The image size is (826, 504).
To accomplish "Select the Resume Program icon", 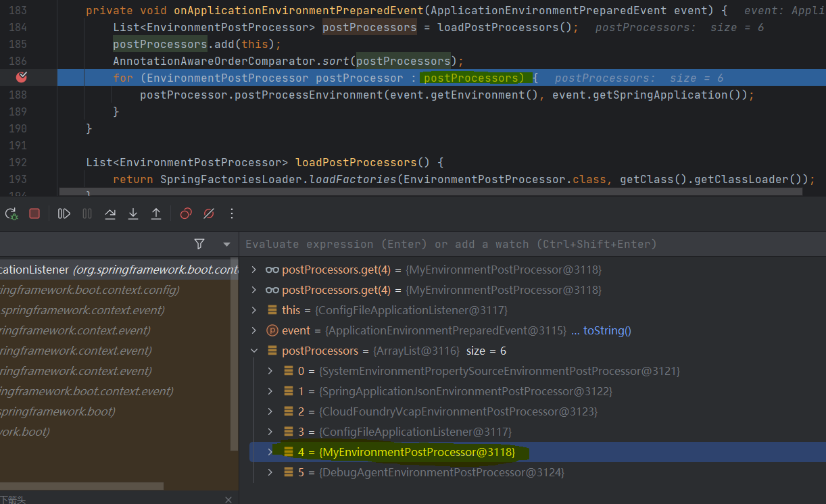I will 63,213.
